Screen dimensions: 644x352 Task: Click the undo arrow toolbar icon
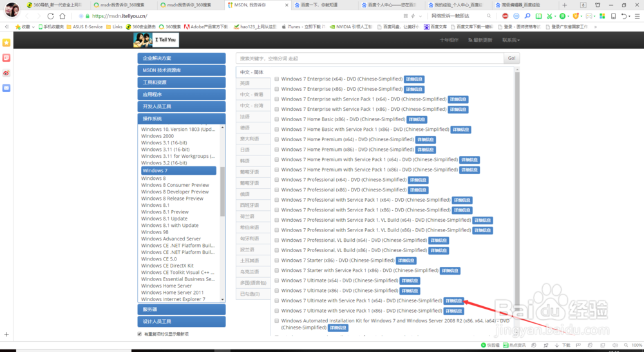pyautogui.click(x=624, y=16)
